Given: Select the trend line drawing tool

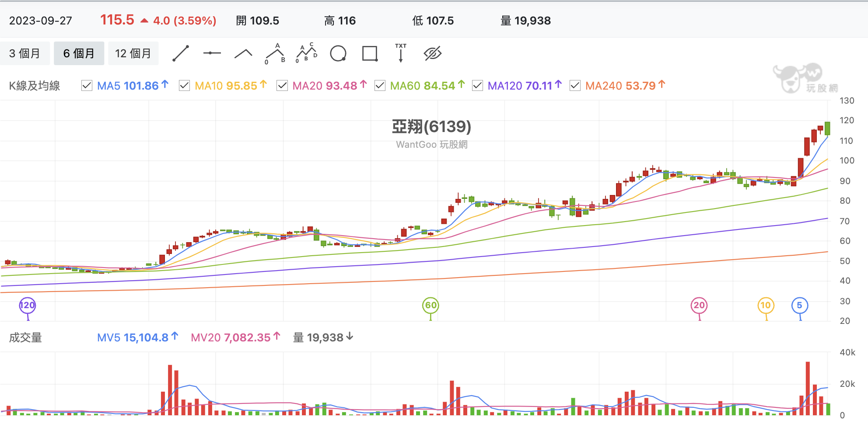Looking at the screenshot, I should point(181,53).
